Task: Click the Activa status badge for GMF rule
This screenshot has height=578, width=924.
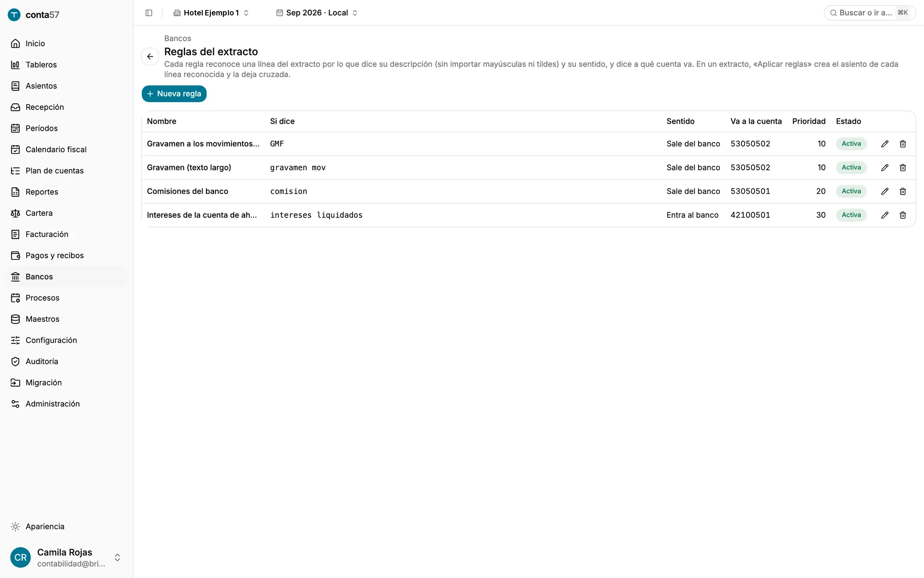Action: point(851,144)
